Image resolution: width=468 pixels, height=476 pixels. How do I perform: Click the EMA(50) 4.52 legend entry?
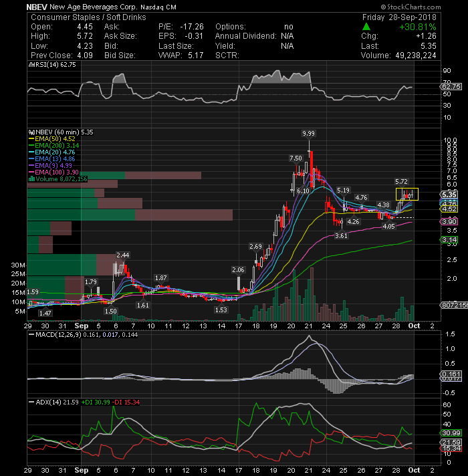[x=52, y=139]
